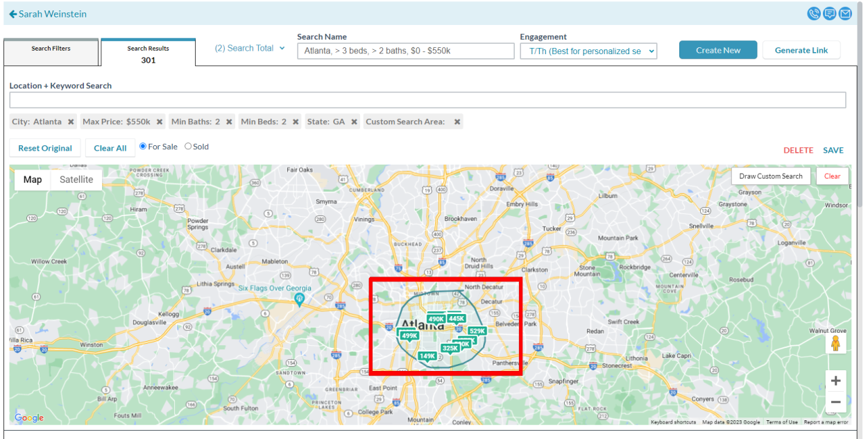
Task: Select the For Sale radio button
Action: click(x=143, y=147)
